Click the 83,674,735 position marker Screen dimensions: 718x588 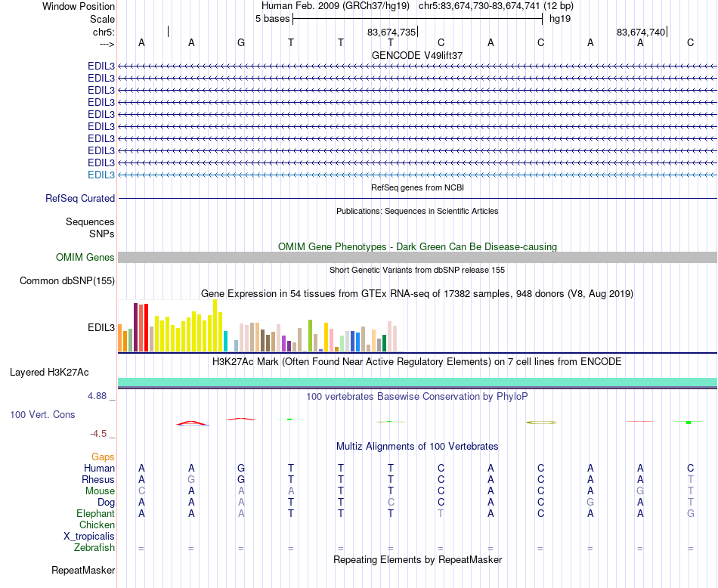click(x=391, y=32)
